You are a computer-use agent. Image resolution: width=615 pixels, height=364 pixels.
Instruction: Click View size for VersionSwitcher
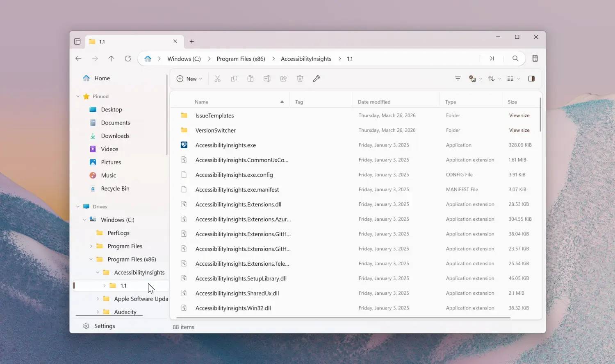[x=519, y=130]
